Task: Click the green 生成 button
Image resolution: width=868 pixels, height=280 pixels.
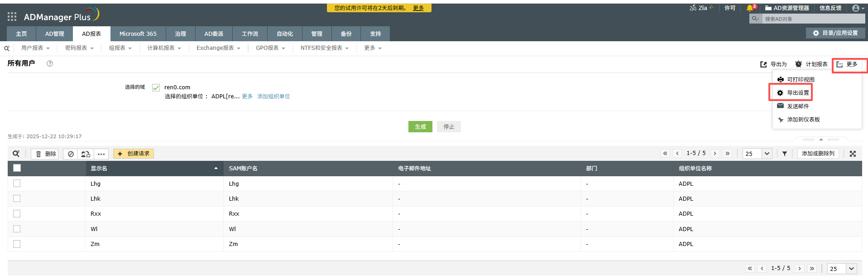Action: point(420,127)
